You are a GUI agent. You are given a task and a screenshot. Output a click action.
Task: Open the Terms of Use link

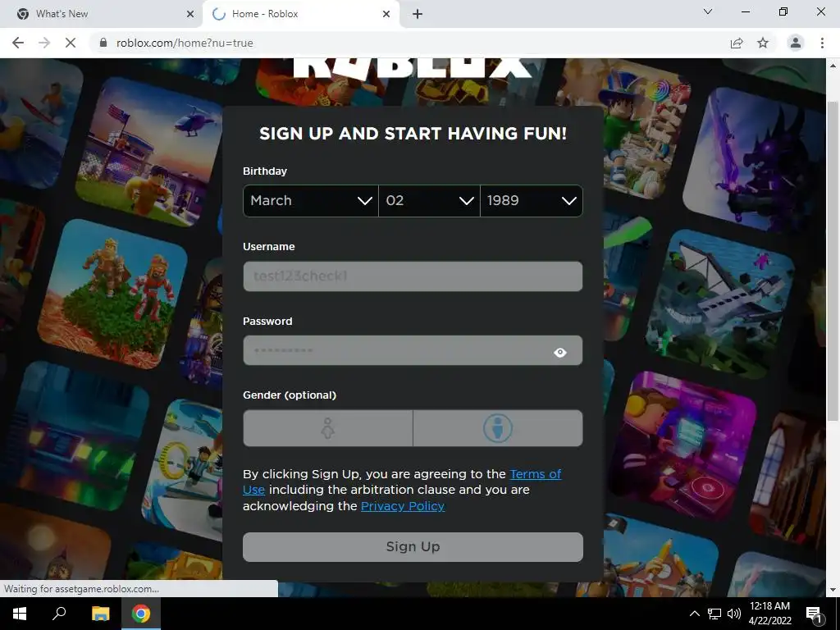click(x=535, y=474)
